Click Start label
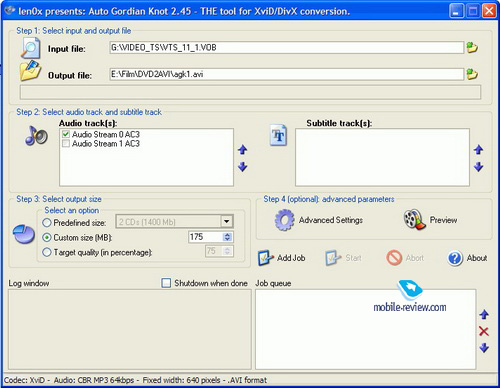500x388 pixels. [x=353, y=258]
